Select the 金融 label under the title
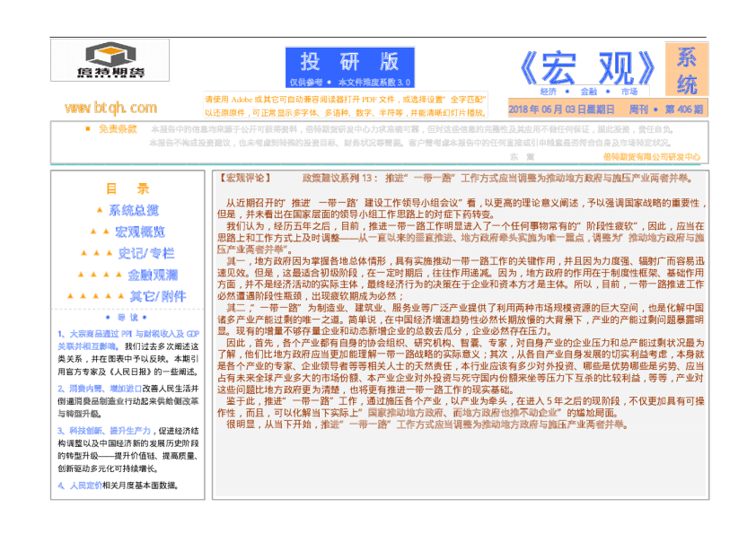This screenshot has width=756, height=534. coord(589,92)
